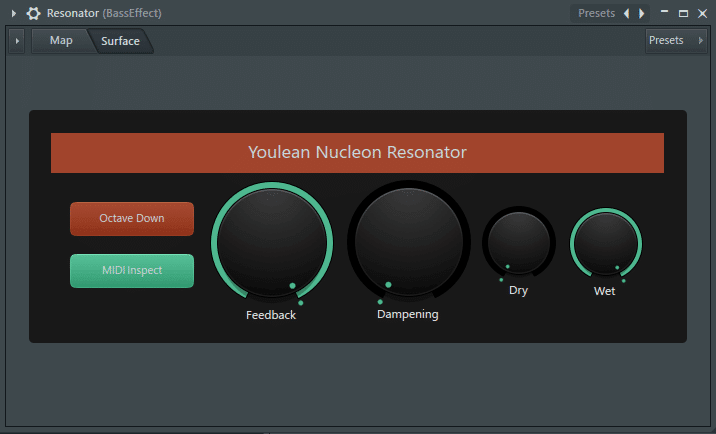This screenshot has height=434, width=716.
Task: Click the Wet knob
Action: coord(605,244)
